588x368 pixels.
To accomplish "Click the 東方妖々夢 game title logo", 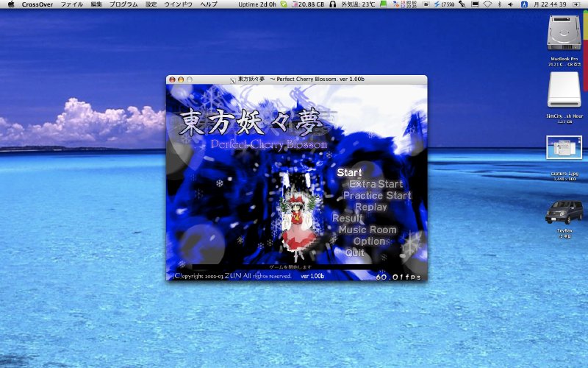I will (x=251, y=122).
